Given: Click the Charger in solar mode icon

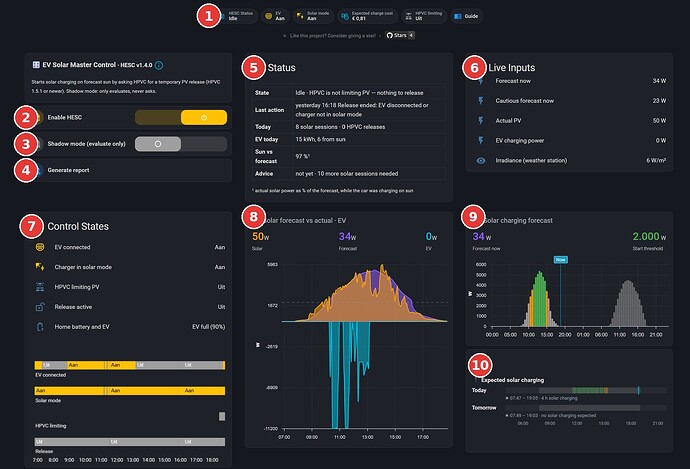Looking at the screenshot, I should (x=40, y=267).
